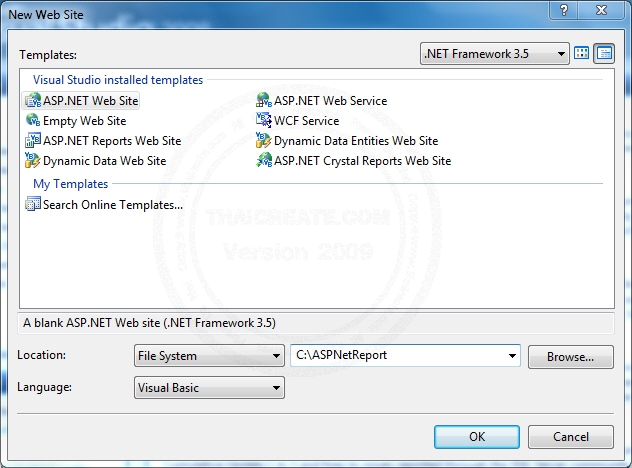Image resolution: width=632 pixels, height=468 pixels.
Task: Select the ASP.NET Web Site template icon
Action: (34, 101)
